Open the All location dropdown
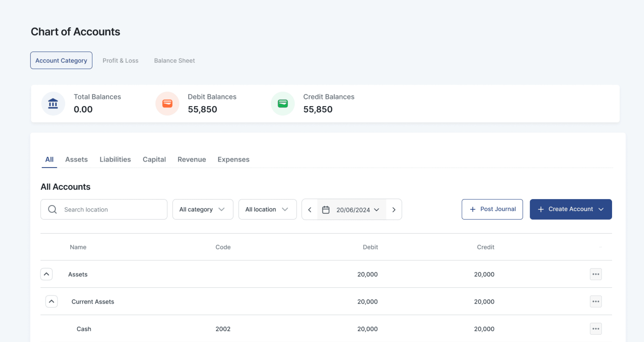The image size is (644, 342). coord(267,209)
